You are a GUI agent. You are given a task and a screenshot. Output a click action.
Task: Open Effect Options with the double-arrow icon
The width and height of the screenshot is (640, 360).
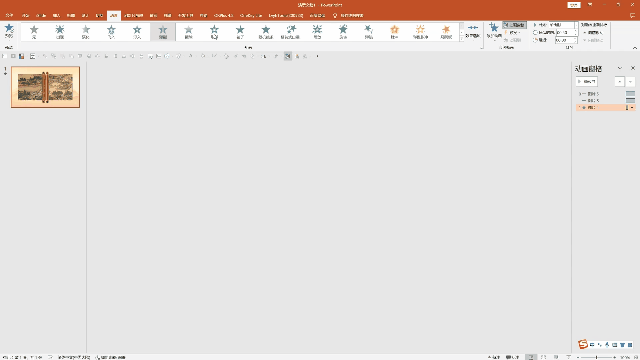pos(473,31)
